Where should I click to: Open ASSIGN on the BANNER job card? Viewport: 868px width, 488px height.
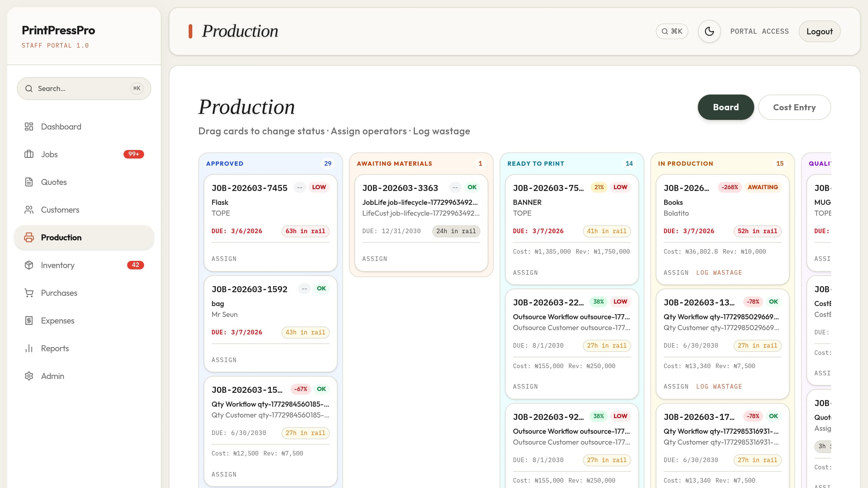click(525, 272)
